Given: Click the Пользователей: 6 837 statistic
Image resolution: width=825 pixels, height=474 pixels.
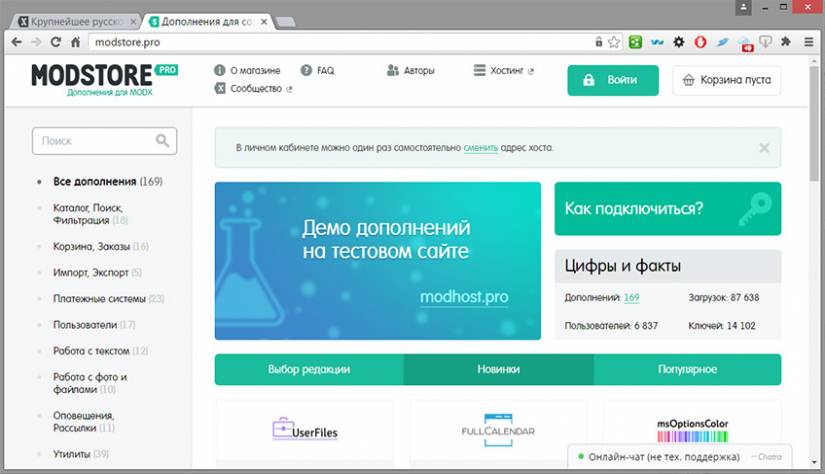Looking at the screenshot, I should click(x=611, y=326).
